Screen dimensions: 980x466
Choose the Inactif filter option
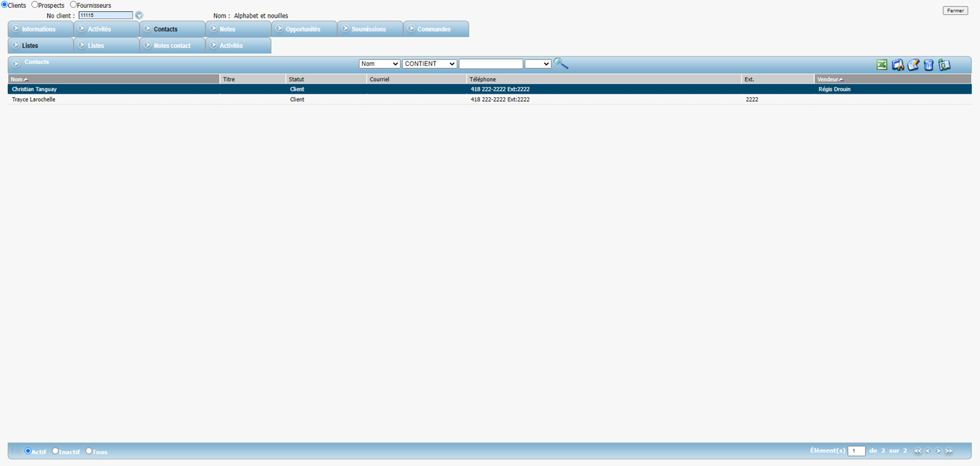(x=56, y=451)
